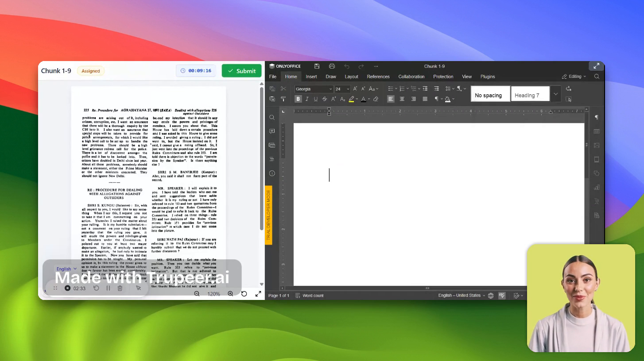Click the yellow highlight color button
This screenshot has height=361, width=644.
pos(351,99)
